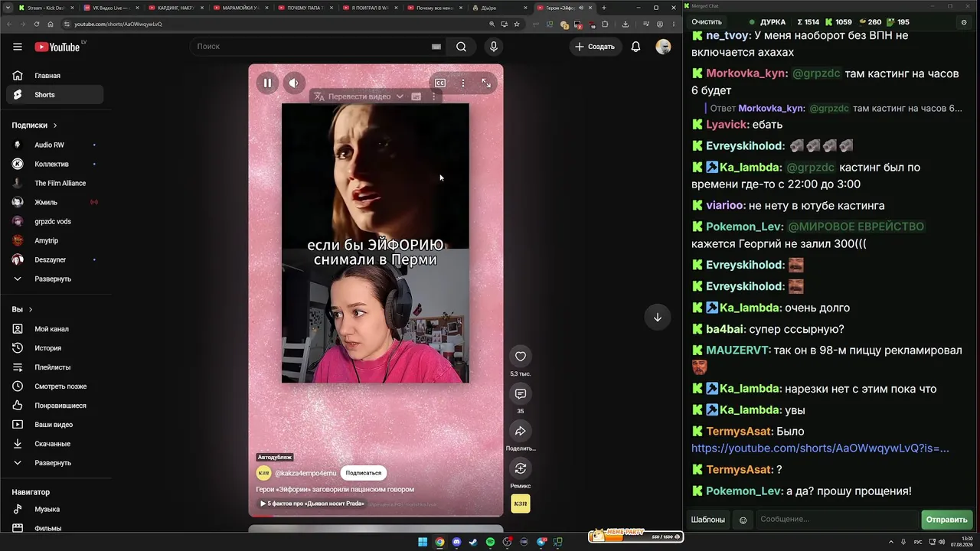
Task: Expand the 'Подписки' section header
Action: click(x=34, y=125)
